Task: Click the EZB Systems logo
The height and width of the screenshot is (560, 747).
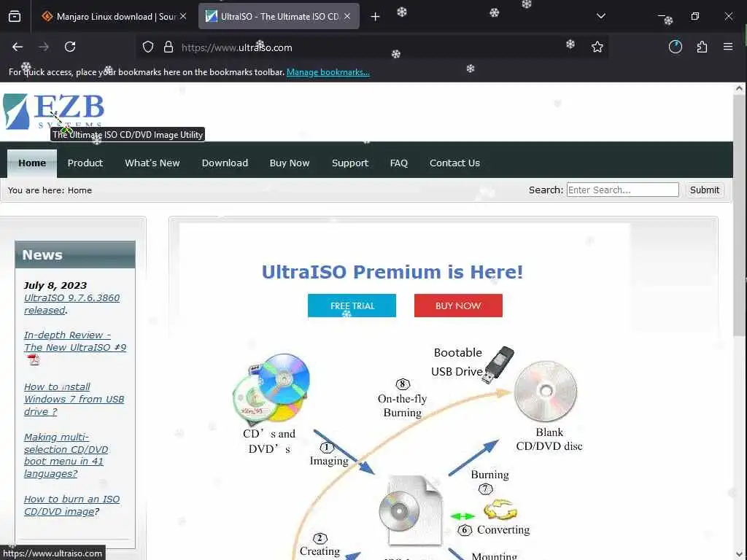Action: (53, 112)
